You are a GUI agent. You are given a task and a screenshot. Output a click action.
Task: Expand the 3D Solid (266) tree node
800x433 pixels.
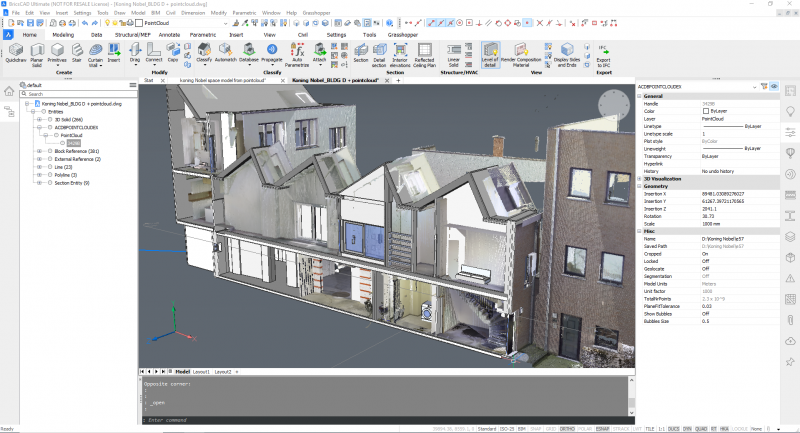(x=39, y=119)
